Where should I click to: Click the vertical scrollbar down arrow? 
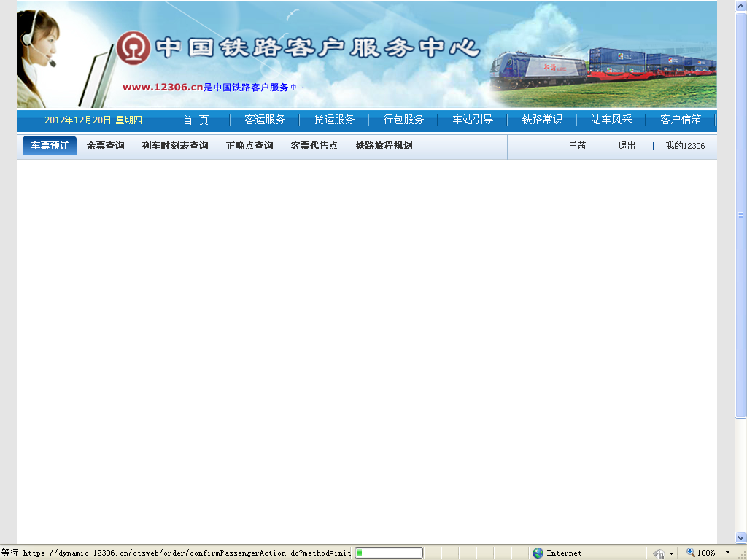741,537
